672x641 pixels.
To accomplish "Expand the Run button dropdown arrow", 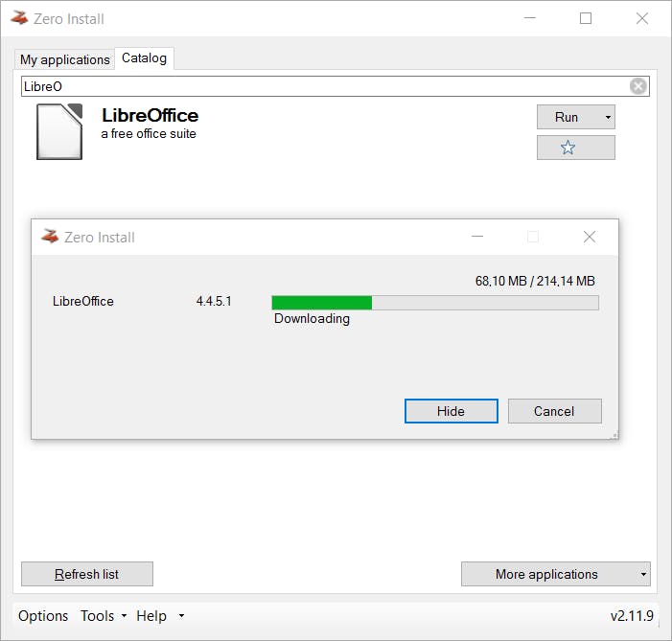I will click(x=608, y=117).
